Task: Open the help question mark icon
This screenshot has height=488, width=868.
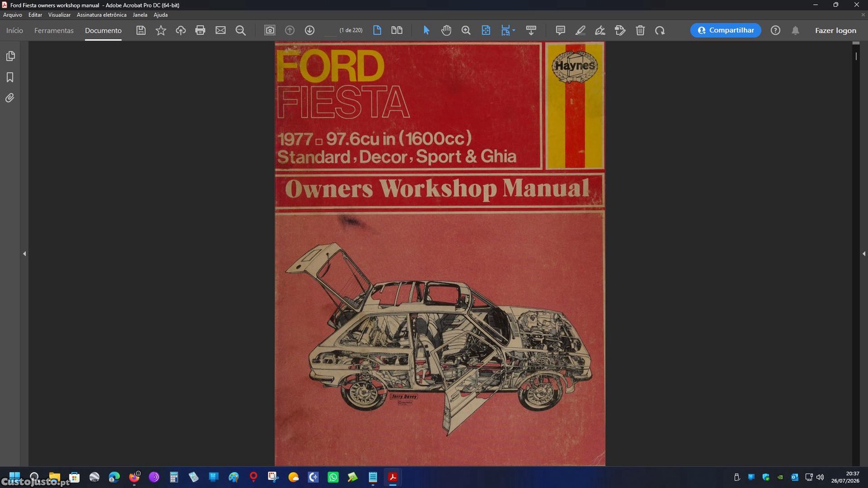Action: click(775, 30)
